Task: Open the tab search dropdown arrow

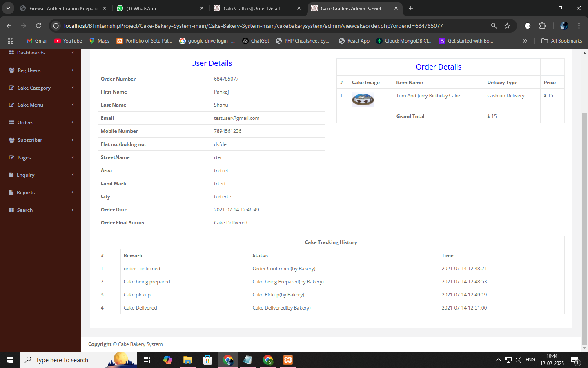Action: (x=8, y=8)
